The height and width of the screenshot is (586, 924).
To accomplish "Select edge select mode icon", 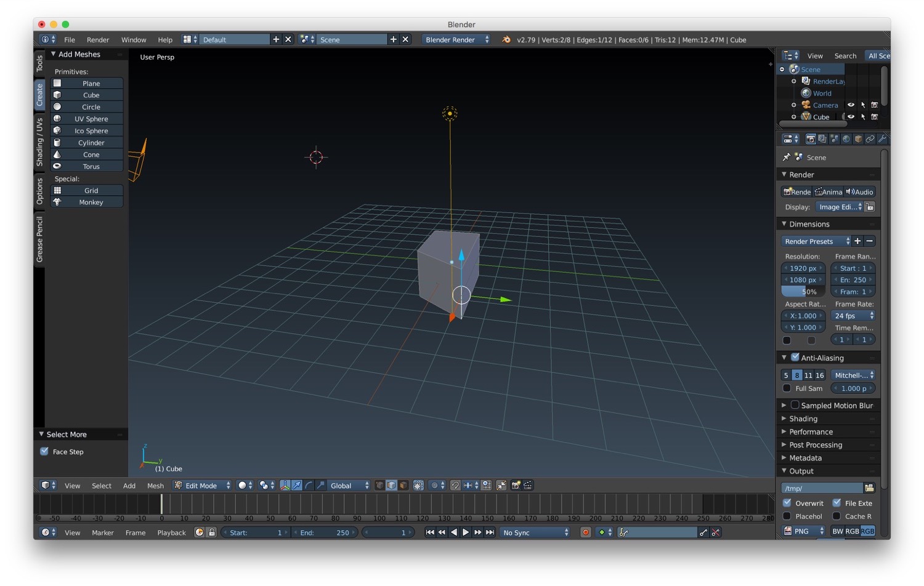I will pyautogui.click(x=391, y=486).
